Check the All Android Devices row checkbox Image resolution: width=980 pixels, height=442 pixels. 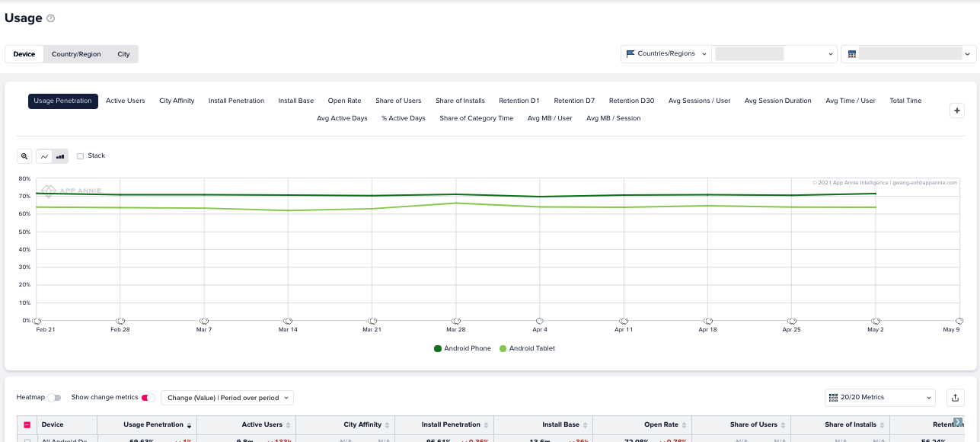pos(27,440)
